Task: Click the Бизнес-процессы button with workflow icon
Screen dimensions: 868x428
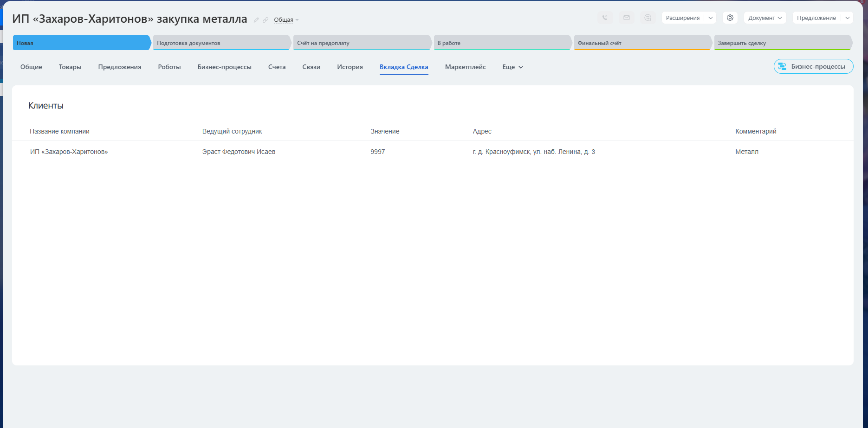Action: (813, 66)
